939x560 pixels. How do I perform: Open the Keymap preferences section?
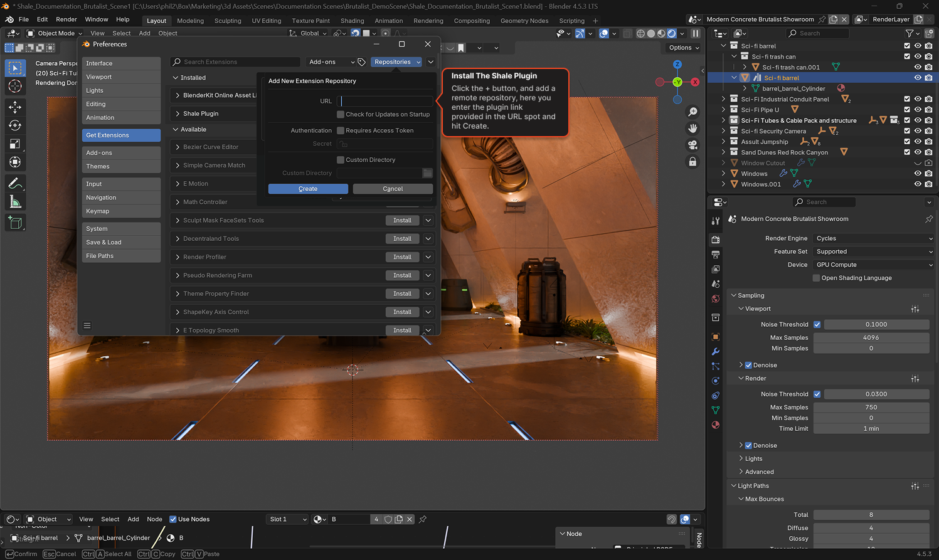coord(121,211)
